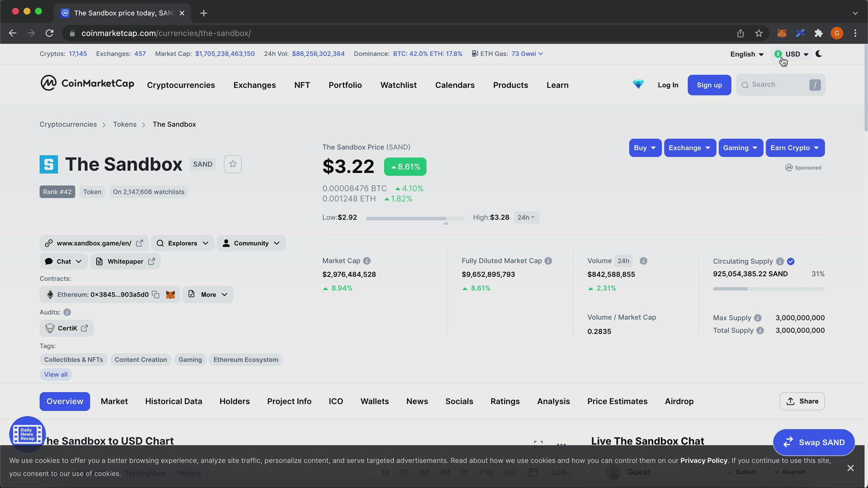Show Volume 24h info icon
This screenshot has height=488, width=868.
click(x=643, y=261)
